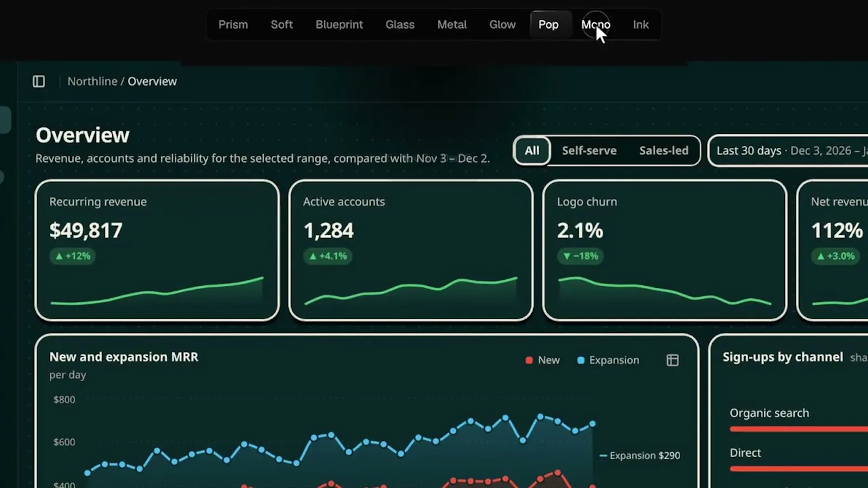Click the Active accounts sparkline

tap(411, 292)
